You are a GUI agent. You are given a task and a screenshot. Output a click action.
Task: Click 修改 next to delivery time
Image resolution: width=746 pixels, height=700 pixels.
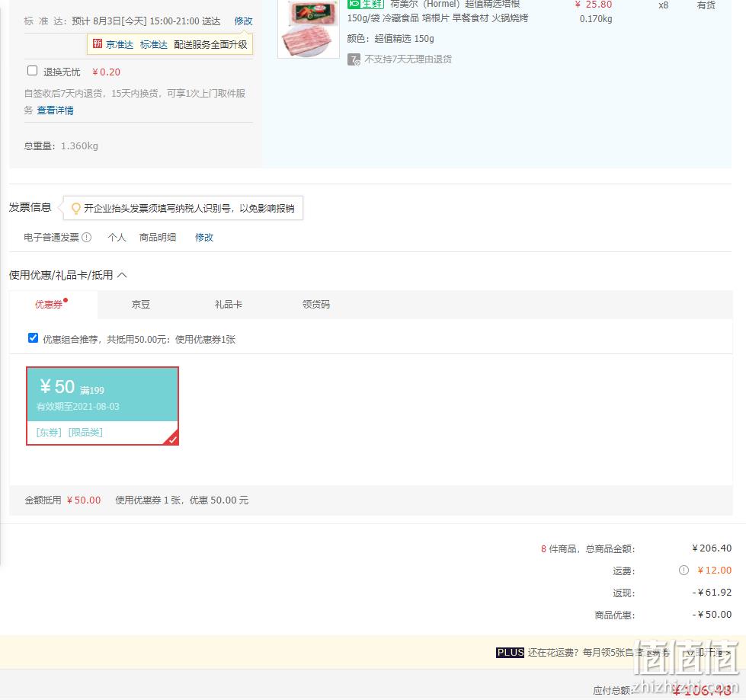coord(243,21)
